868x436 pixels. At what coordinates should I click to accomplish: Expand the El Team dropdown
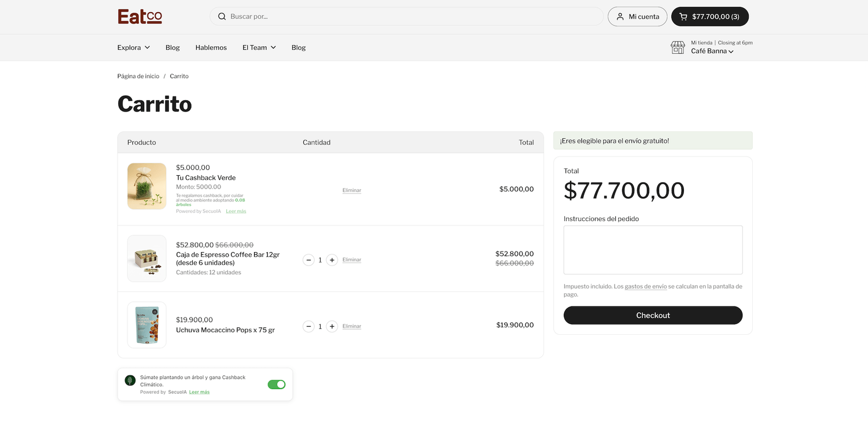click(x=259, y=47)
